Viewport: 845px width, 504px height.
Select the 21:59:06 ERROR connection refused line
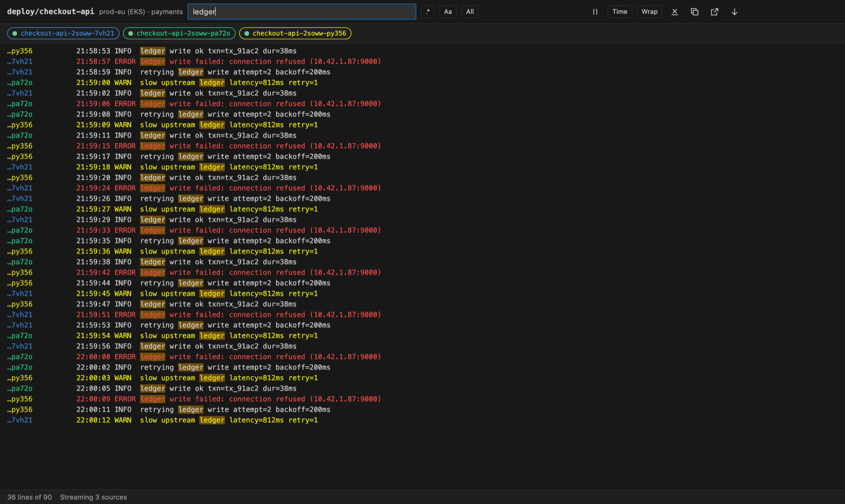click(422, 104)
